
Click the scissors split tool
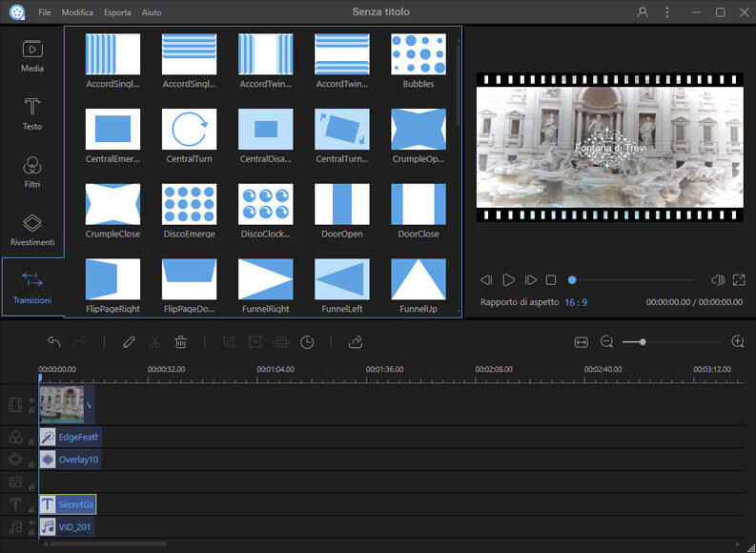(x=154, y=342)
